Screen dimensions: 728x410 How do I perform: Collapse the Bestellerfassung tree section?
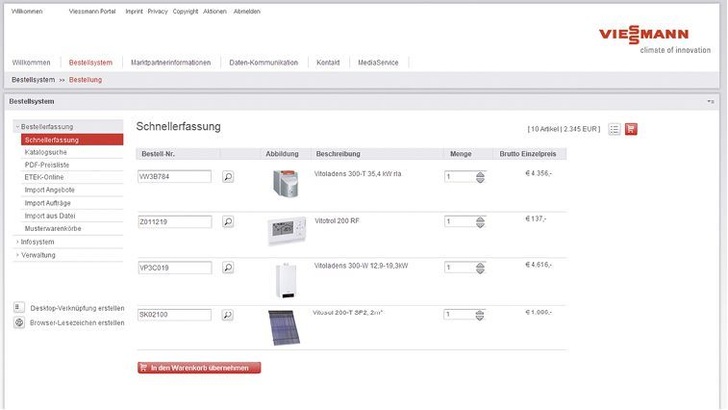[x=18, y=126]
